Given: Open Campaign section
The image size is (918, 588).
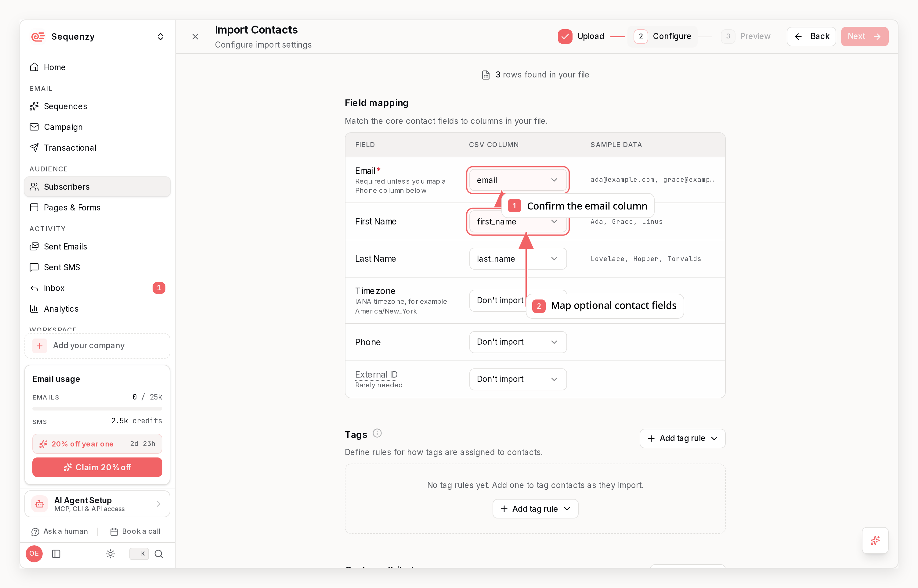Looking at the screenshot, I should click(x=97, y=127).
